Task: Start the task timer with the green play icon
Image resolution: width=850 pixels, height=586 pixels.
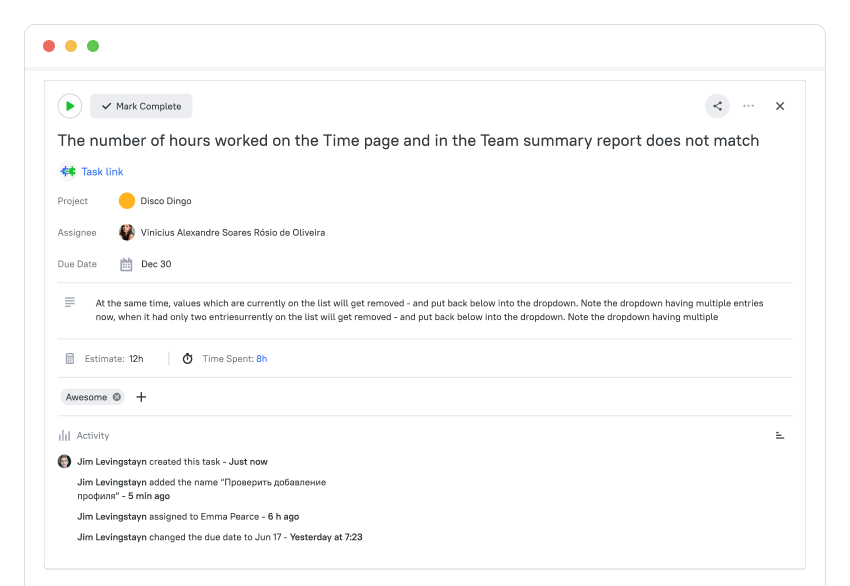Action: (69, 106)
